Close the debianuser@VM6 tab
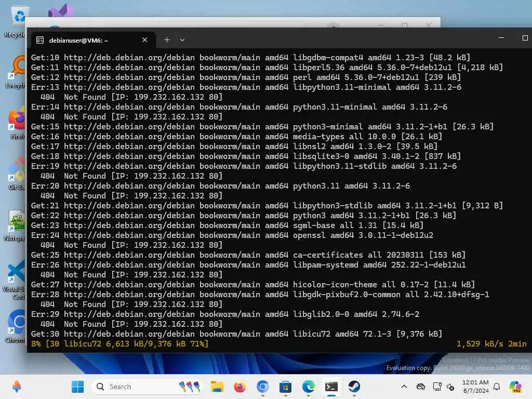The image size is (532, 399). pos(144,40)
